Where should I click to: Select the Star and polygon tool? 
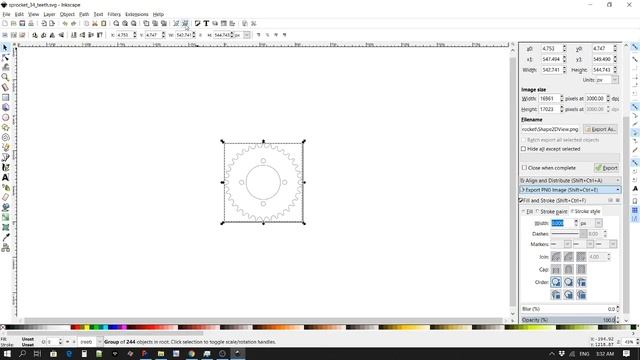5,127
